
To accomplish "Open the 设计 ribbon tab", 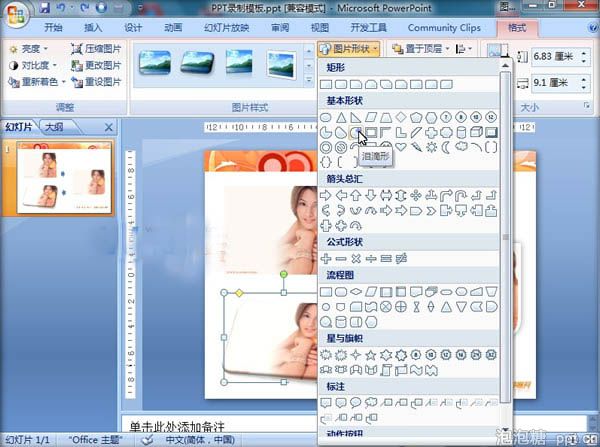I will (133, 28).
